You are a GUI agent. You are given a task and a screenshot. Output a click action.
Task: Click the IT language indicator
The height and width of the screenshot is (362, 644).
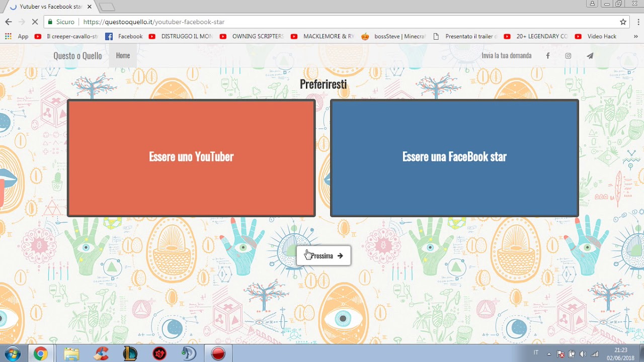pyautogui.click(x=536, y=352)
